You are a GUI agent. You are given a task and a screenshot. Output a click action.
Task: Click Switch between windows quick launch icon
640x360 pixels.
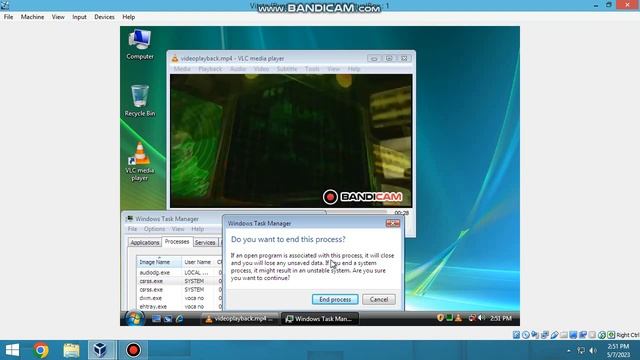pos(168,319)
